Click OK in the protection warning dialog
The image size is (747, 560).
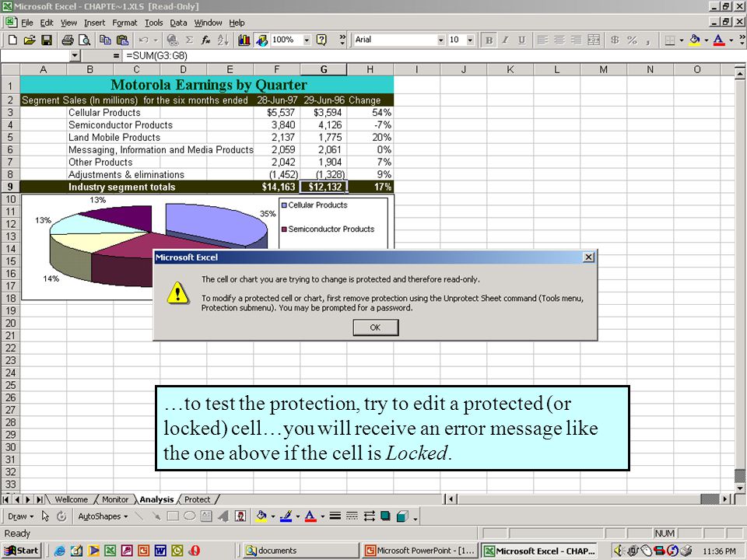375,327
